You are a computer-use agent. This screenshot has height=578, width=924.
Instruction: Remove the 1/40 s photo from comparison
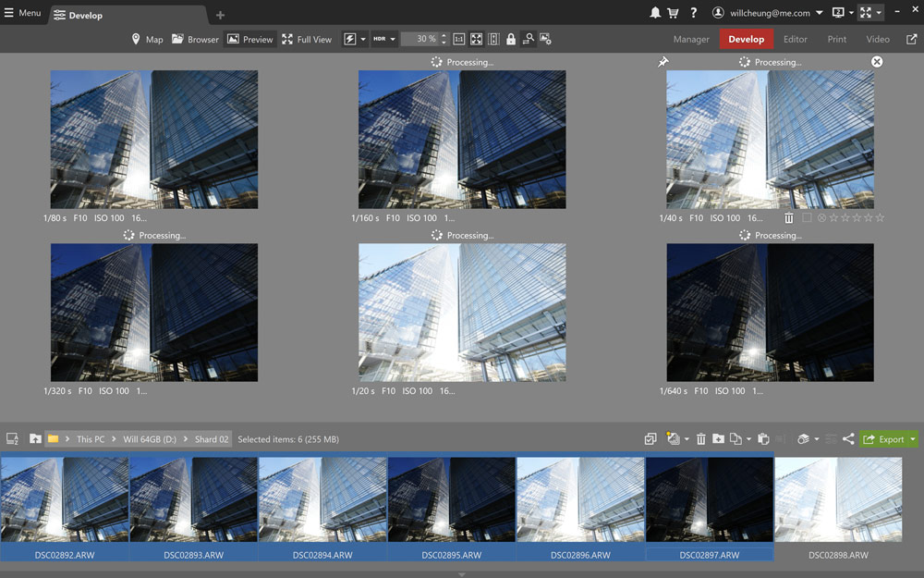coord(877,61)
